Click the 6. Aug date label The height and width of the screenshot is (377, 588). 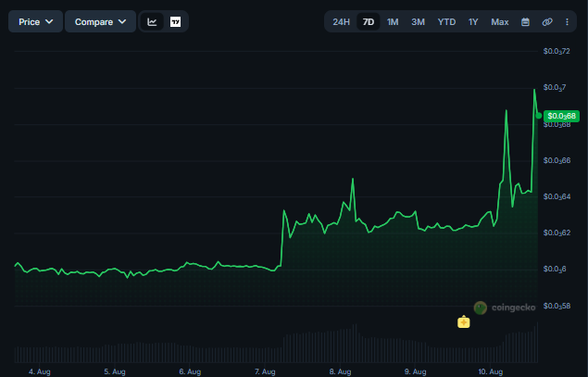click(x=190, y=371)
